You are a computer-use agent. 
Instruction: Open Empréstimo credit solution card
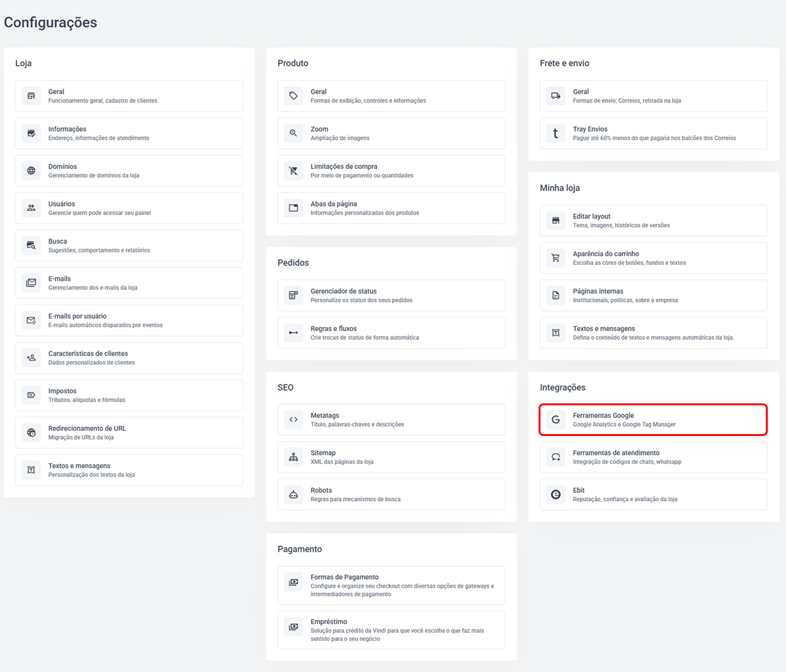391,630
